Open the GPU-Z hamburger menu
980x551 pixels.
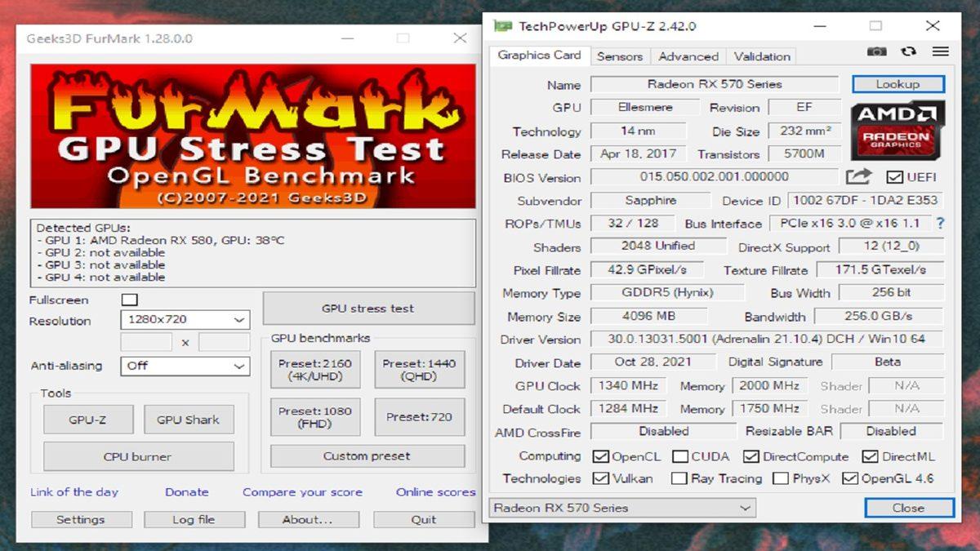pyautogui.click(x=940, y=51)
